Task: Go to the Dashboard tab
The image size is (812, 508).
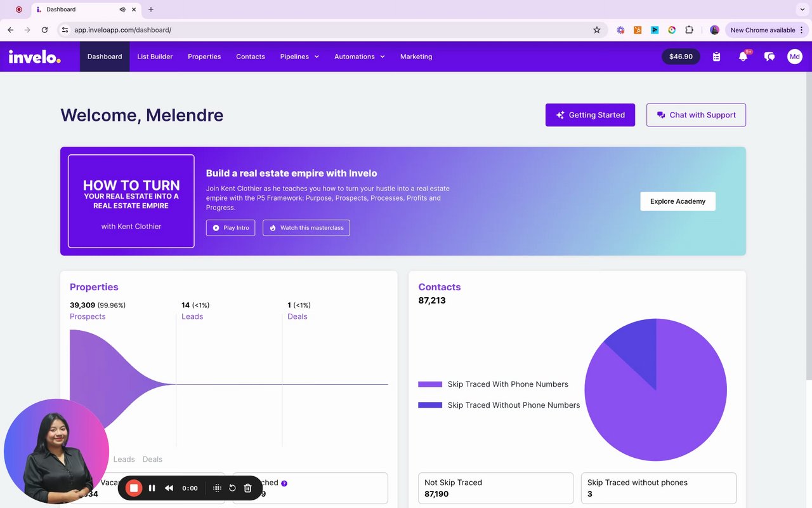Action: tap(105, 57)
